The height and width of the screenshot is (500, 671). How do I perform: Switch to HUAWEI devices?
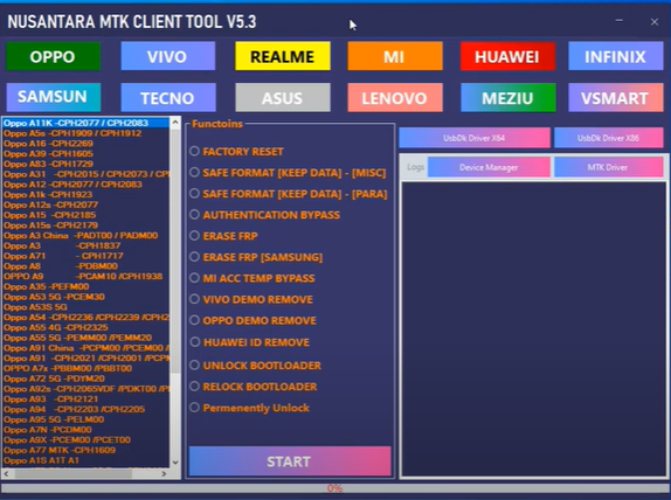508,56
